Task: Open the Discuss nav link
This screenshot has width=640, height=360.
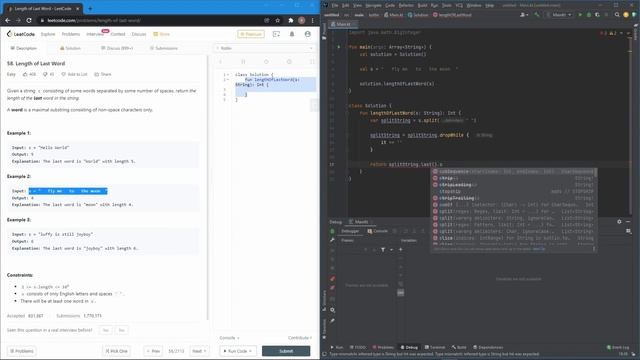Action: pos(139,34)
